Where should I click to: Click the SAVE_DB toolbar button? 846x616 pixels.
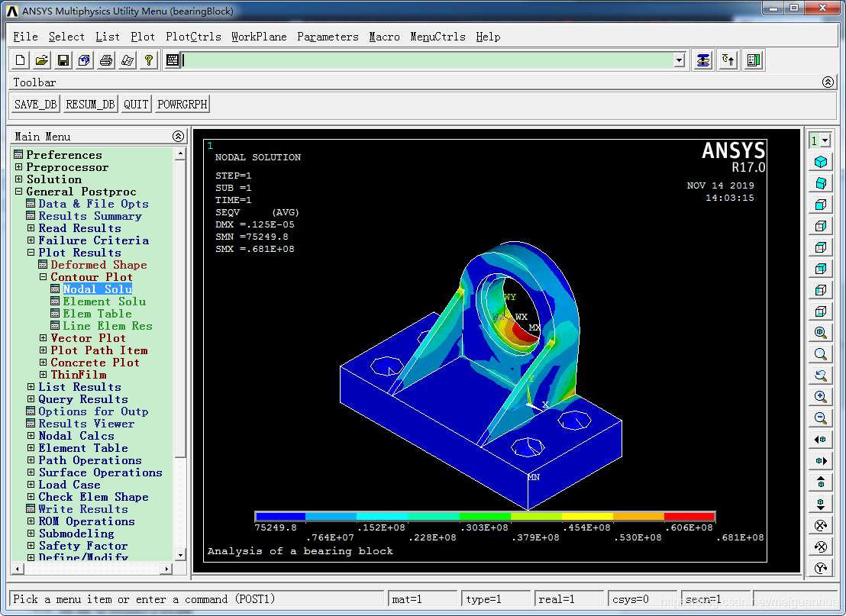(x=35, y=104)
